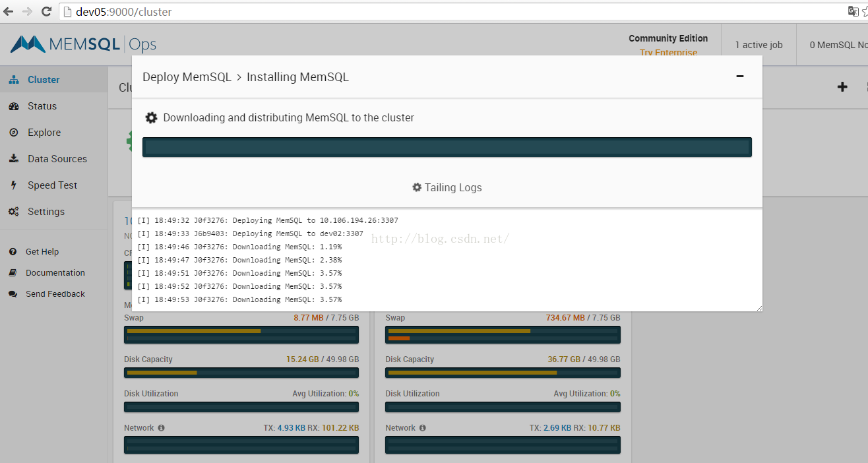Open the Cluster sidebar item
Image resolution: width=868 pixels, height=463 pixels.
(x=54, y=79)
